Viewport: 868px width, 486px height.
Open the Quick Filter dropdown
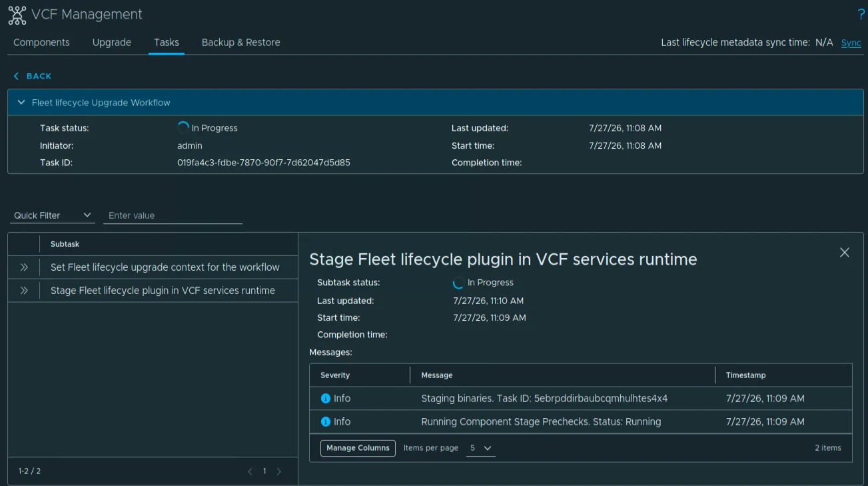tap(53, 215)
